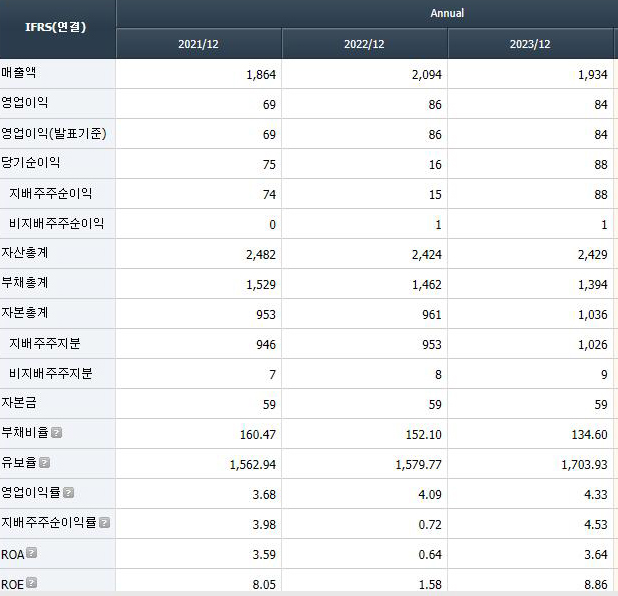618x596 pixels.
Task: Click controlling equity value 946
Action: pos(266,345)
